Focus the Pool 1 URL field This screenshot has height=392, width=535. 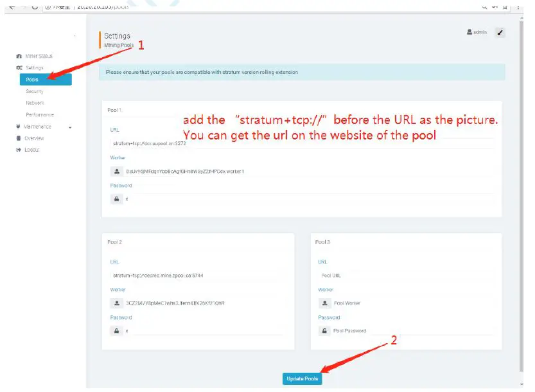point(302,143)
